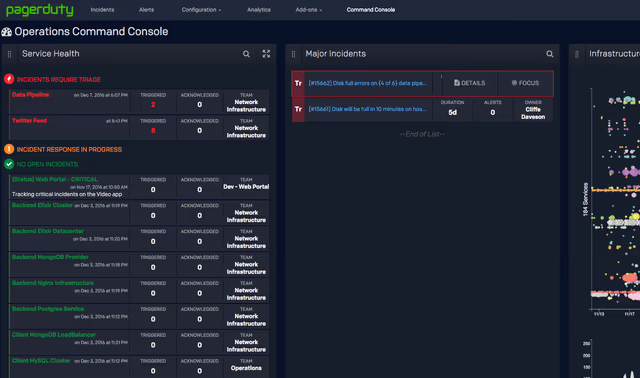The width and height of the screenshot is (640, 378).
Task: Click Data Pipeline triggered count 2
Action: (x=153, y=105)
